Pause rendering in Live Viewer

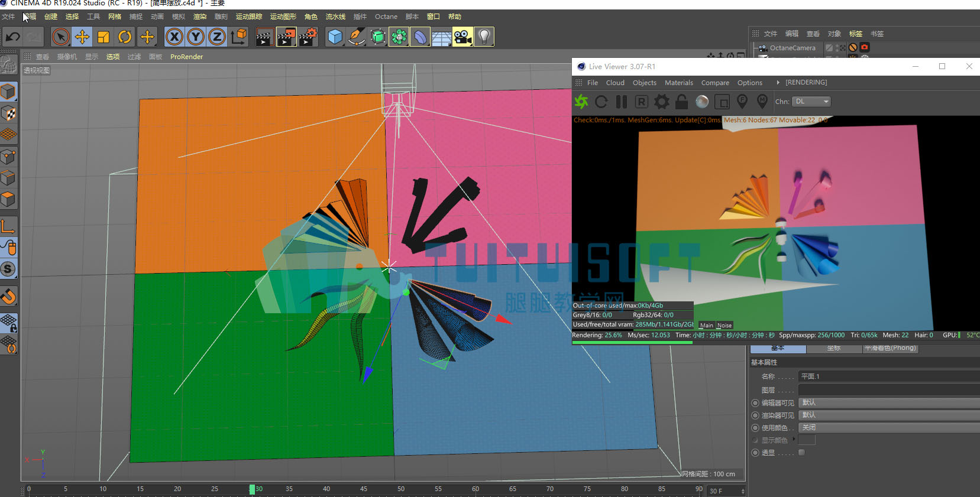pos(622,102)
